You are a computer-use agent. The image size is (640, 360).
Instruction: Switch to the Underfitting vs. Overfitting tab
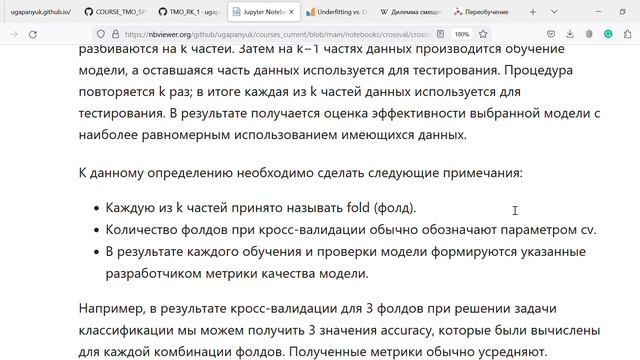tap(338, 12)
